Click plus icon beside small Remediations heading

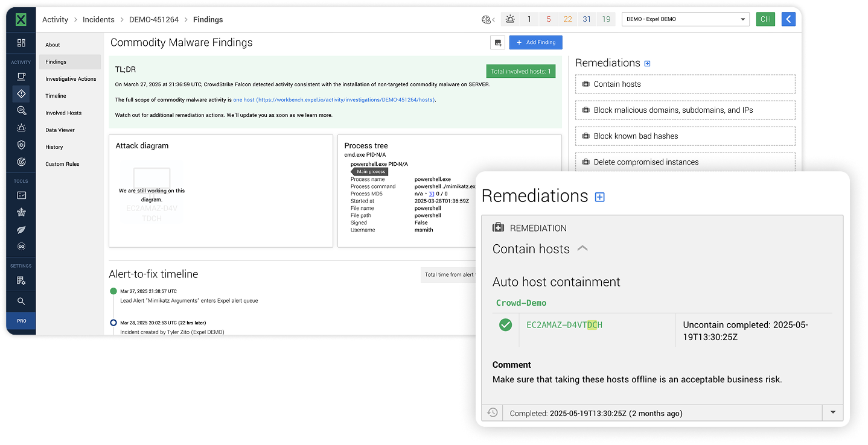[x=648, y=63]
